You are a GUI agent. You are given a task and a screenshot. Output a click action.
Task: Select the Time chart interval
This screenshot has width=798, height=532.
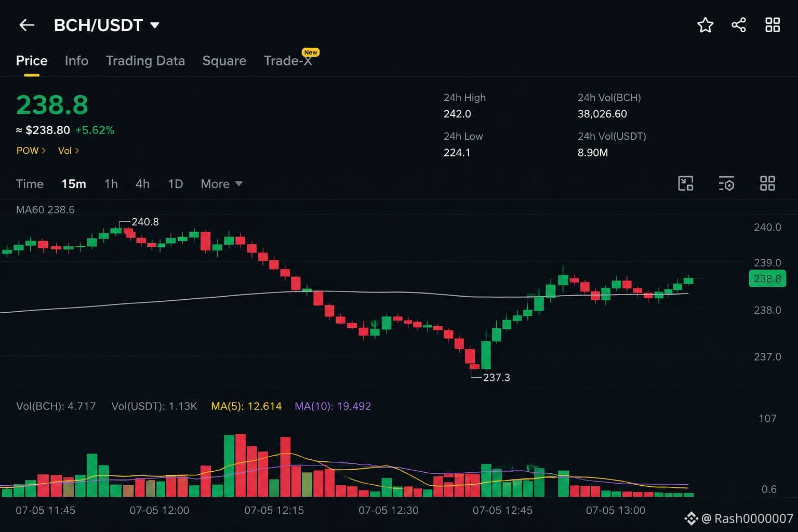pyautogui.click(x=30, y=184)
